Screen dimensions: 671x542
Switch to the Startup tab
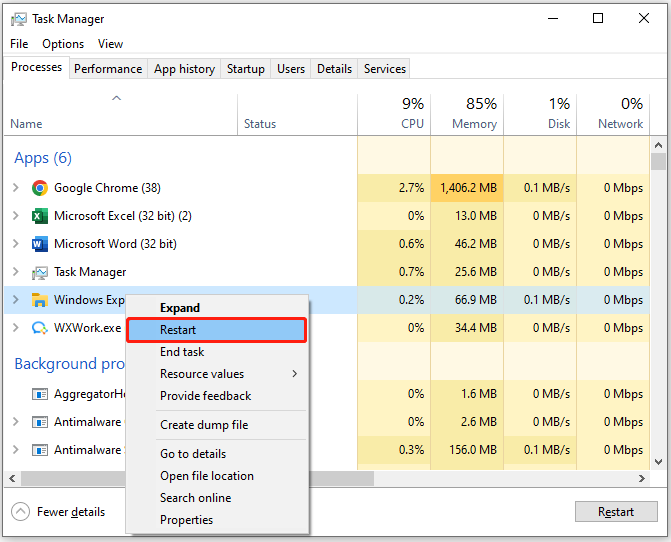246,69
